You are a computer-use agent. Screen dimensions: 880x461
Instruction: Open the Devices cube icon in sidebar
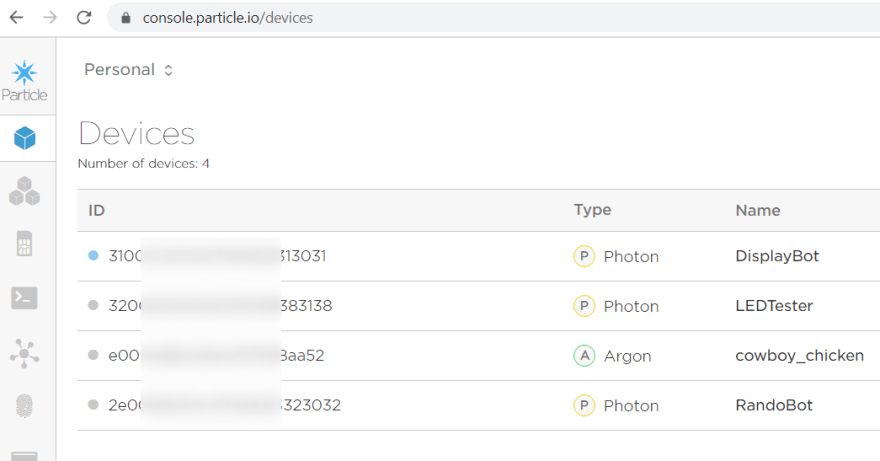coord(25,138)
